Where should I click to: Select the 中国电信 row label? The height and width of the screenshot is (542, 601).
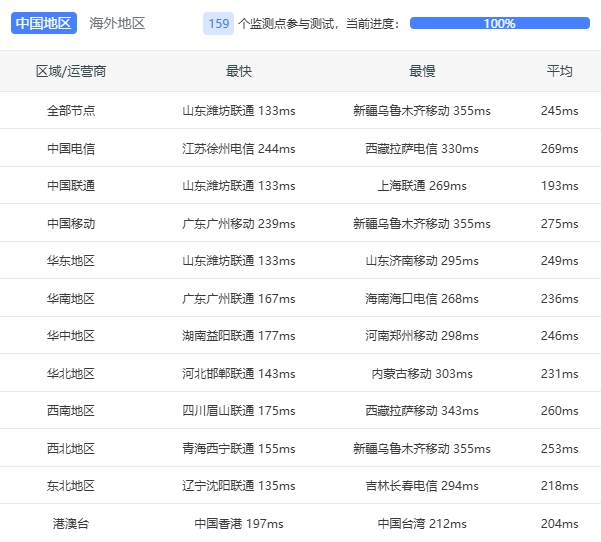point(71,148)
